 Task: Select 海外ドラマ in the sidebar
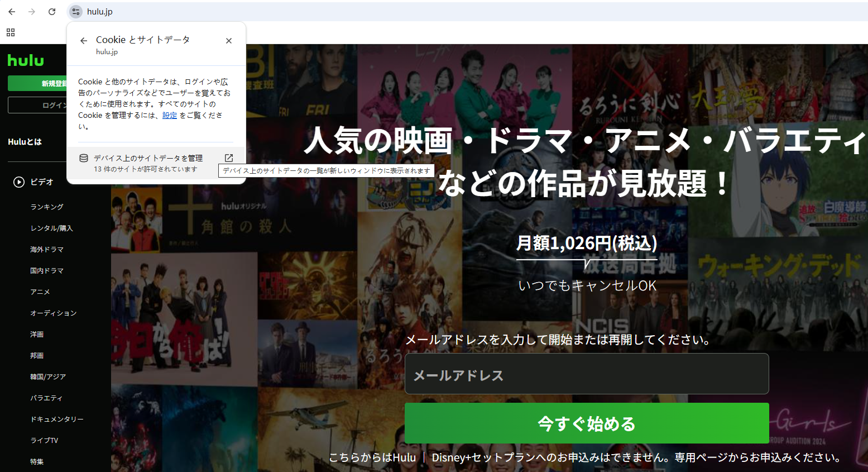point(47,250)
